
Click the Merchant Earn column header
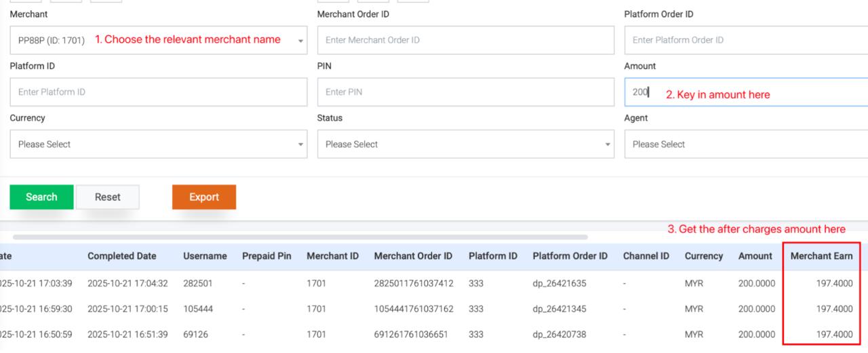click(x=821, y=256)
